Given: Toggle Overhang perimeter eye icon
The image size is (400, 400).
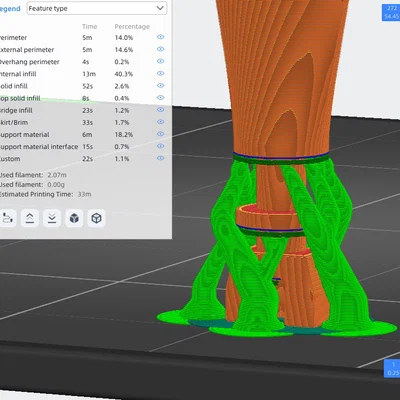Looking at the screenshot, I should (161, 61).
